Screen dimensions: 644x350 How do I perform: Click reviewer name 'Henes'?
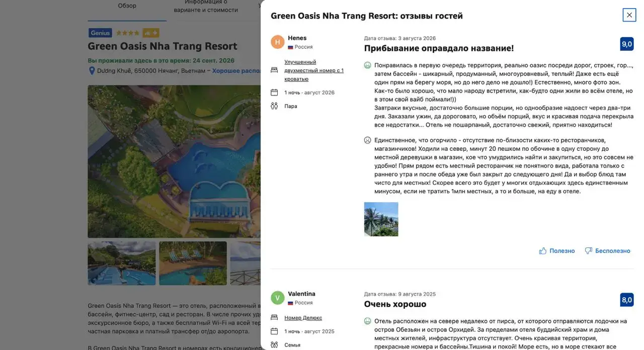pyautogui.click(x=297, y=38)
